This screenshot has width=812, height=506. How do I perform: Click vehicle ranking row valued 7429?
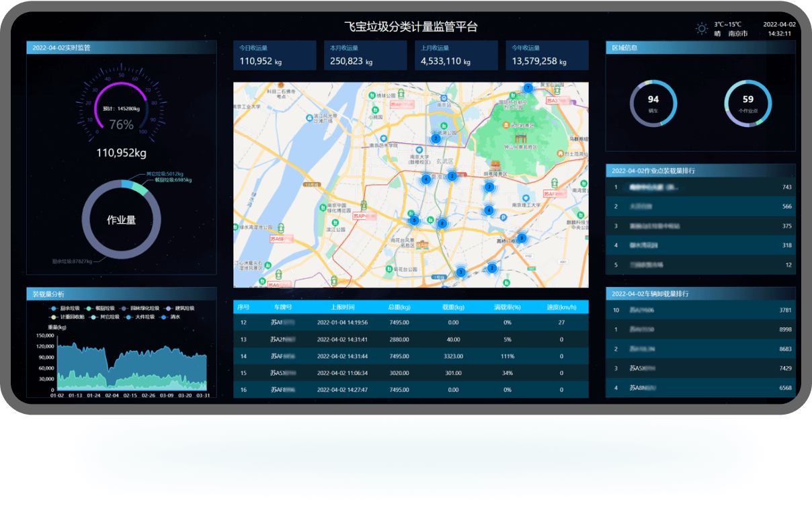(x=700, y=368)
